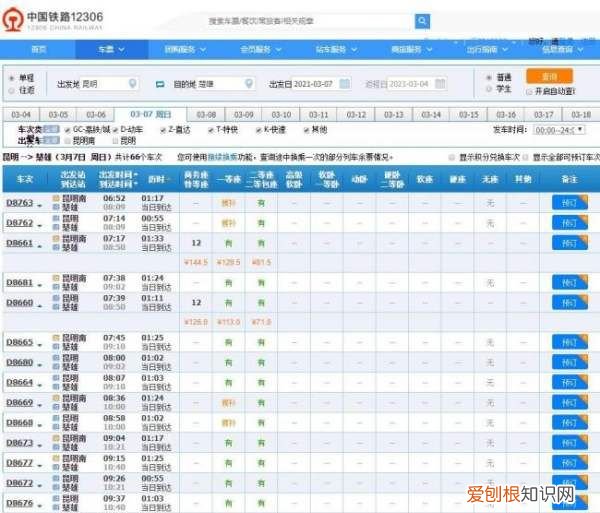Click the destination station input field
This screenshot has width=600, height=513.
pyautogui.click(x=226, y=83)
